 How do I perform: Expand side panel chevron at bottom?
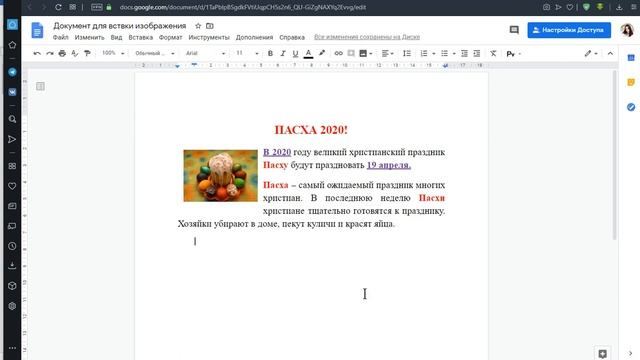coord(631,353)
